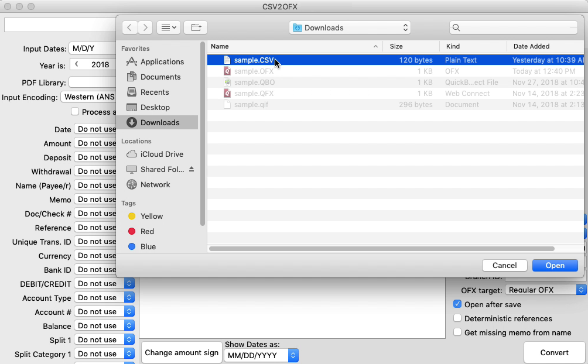Open the list view options menu
This screenshot has height=364, width=588.
pyautogui.click(x=168, y=28)
